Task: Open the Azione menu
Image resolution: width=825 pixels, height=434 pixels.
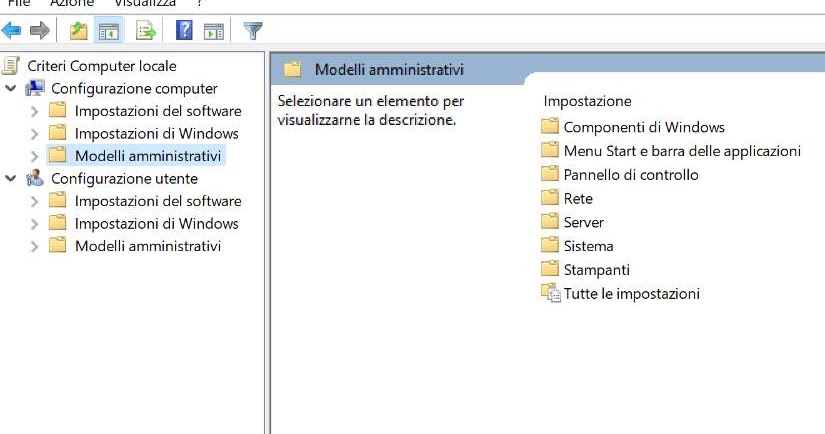Action: pyautogui.click(x=72, y=4)
